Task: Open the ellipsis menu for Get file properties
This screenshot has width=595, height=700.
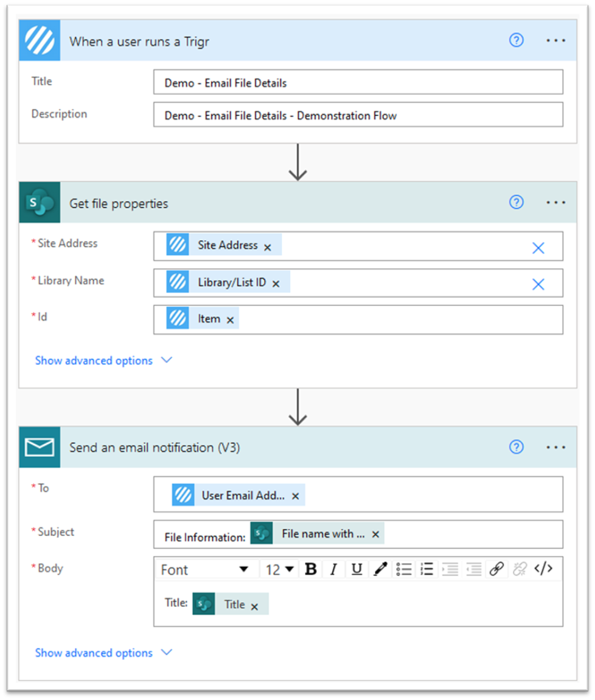Action: point(555,203)
